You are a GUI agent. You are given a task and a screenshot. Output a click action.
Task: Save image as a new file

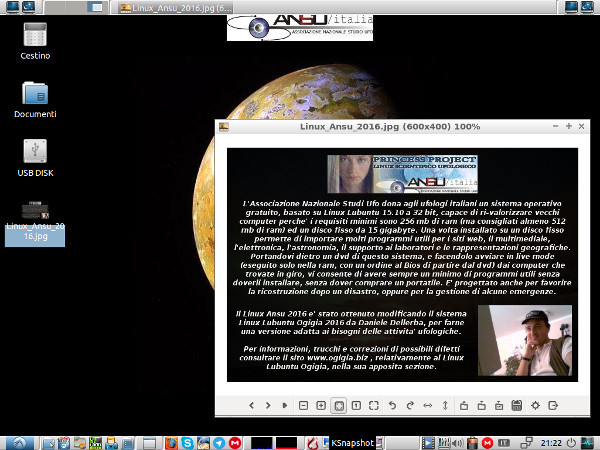tap(499, 405)
